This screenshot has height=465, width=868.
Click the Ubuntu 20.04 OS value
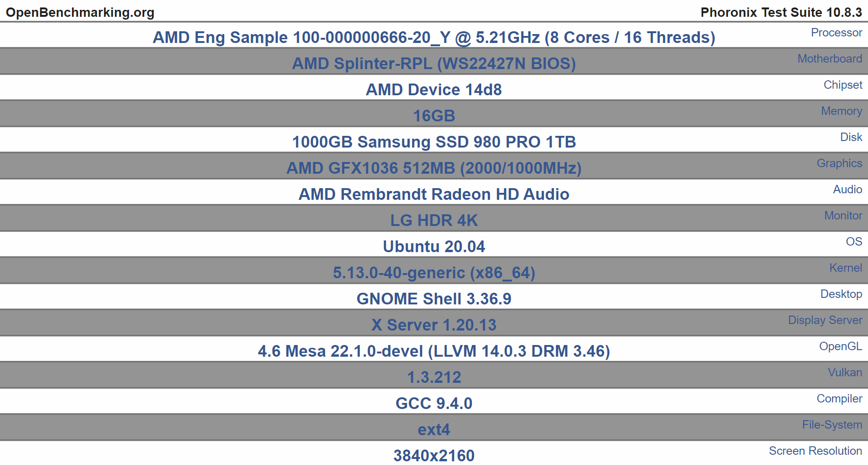pyautogui.click(x=434, y=247)
